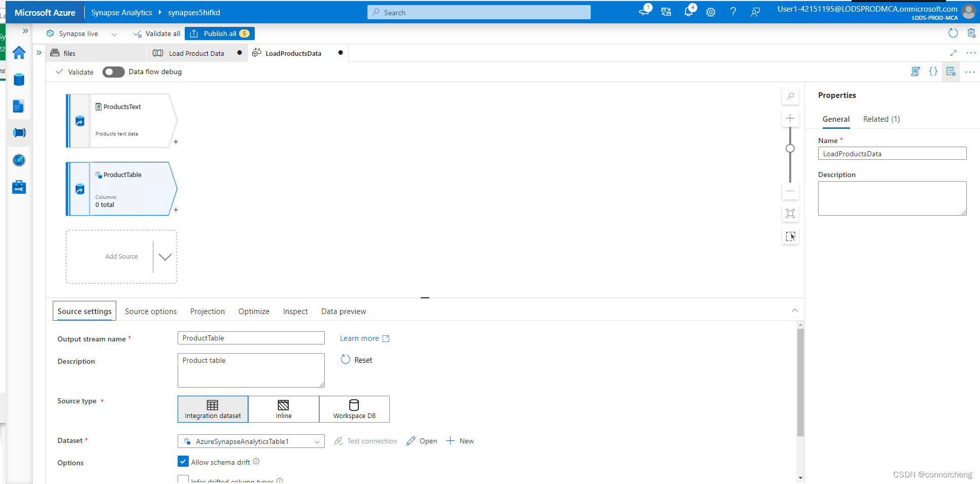The height and width of the screenshot is (484, 980).
Task: Open the Related (1) properties tab
Action: pos(881,119)
